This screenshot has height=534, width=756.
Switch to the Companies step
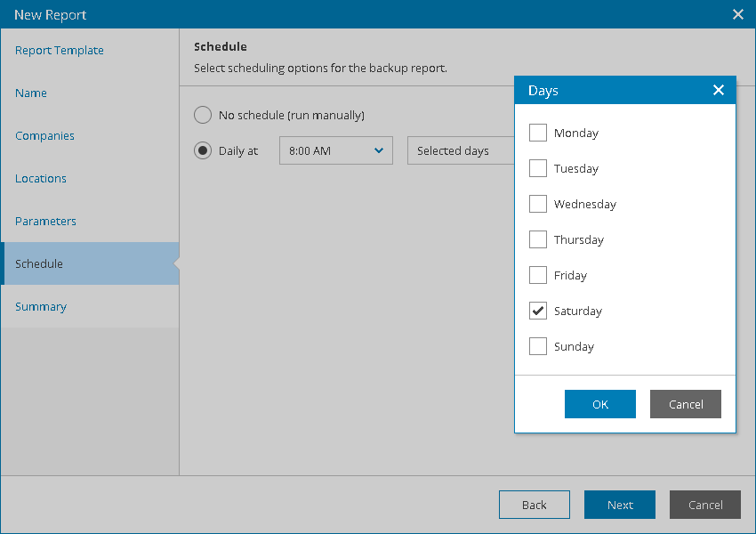44,135
